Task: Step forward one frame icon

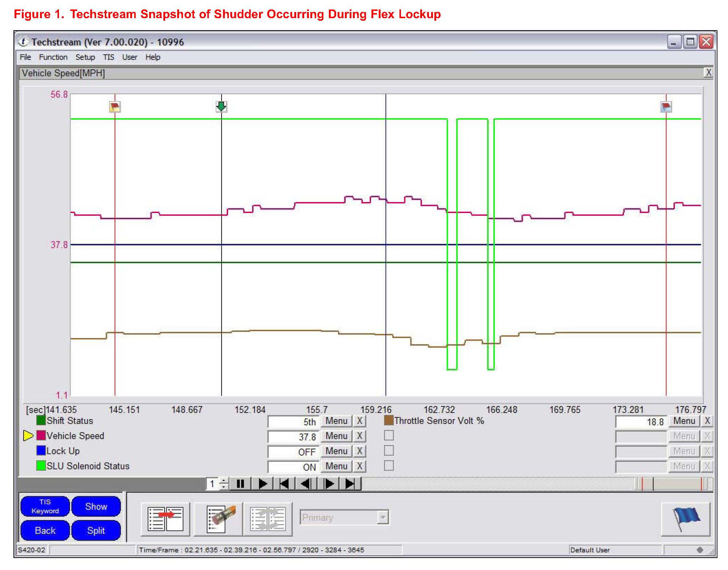Action: 329,484
